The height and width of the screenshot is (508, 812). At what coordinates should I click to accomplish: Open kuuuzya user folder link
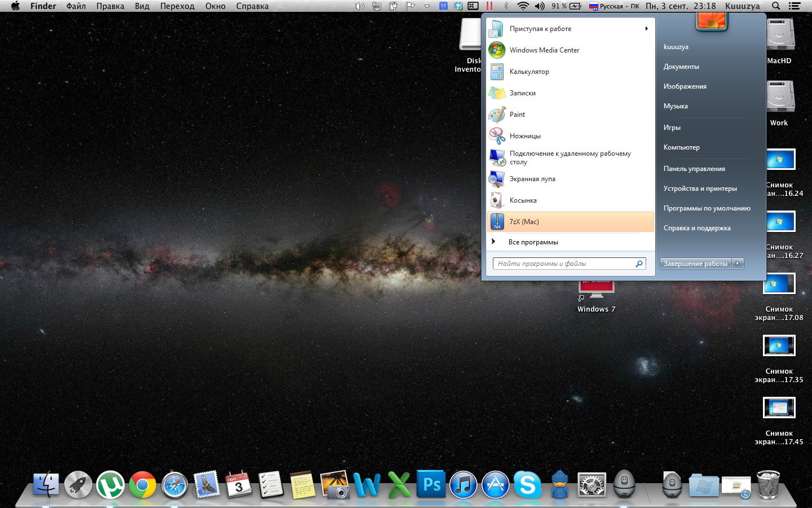(x=676, y=47)
